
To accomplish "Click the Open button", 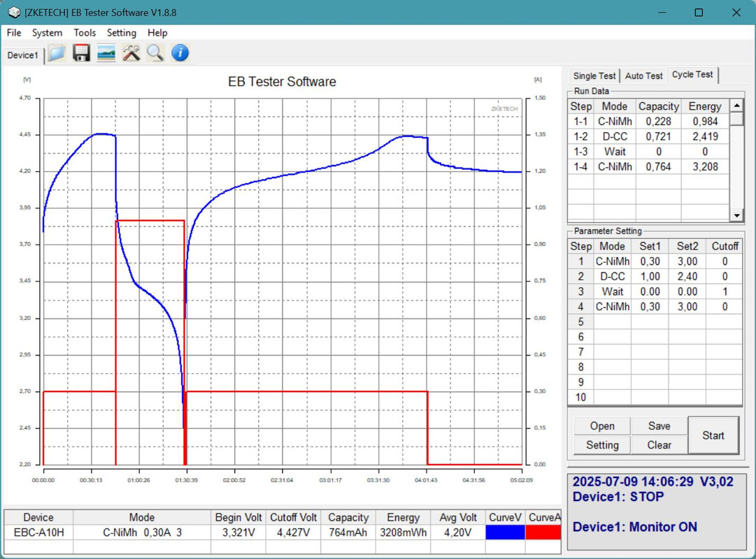I will 602,426.
